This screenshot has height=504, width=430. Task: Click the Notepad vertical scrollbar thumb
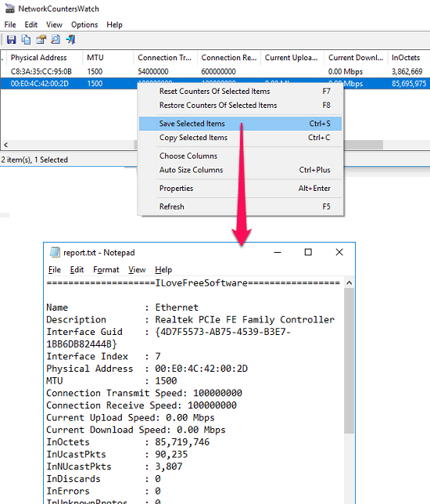349,361
